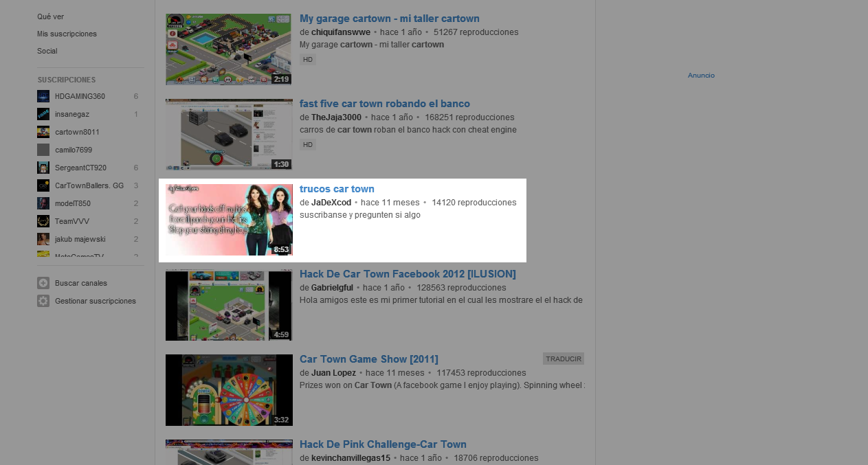Click the gear icon beside Gestionar suscripciones

pyautogui.click(x=43, y=301)
